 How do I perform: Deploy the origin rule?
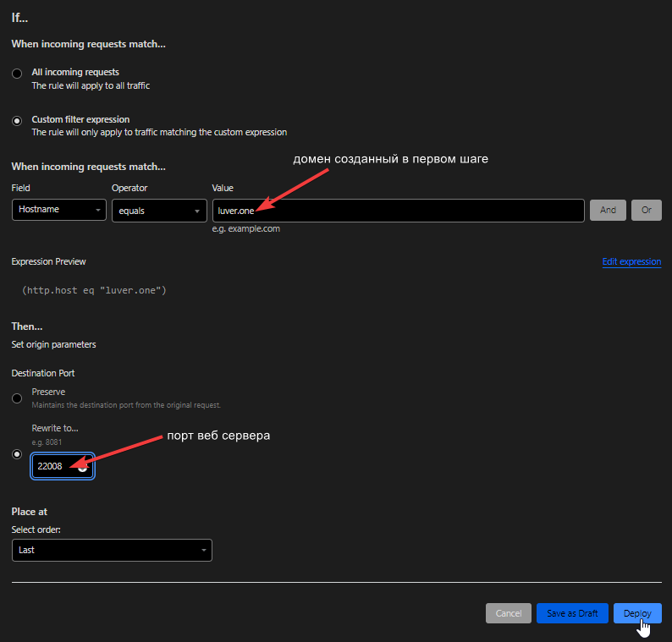click(636, 613)
